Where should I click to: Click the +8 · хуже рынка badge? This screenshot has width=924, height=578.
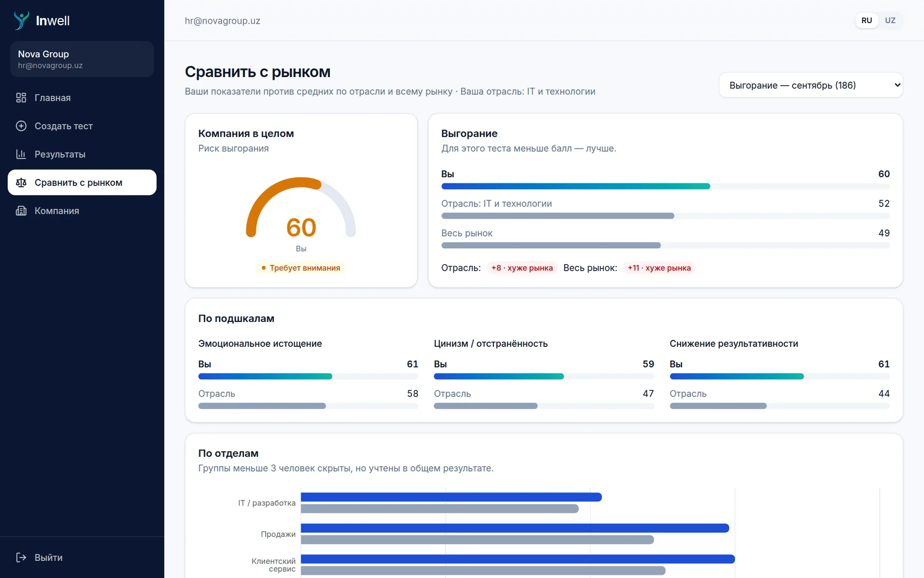pyautogui.click(x=522, y=268)
